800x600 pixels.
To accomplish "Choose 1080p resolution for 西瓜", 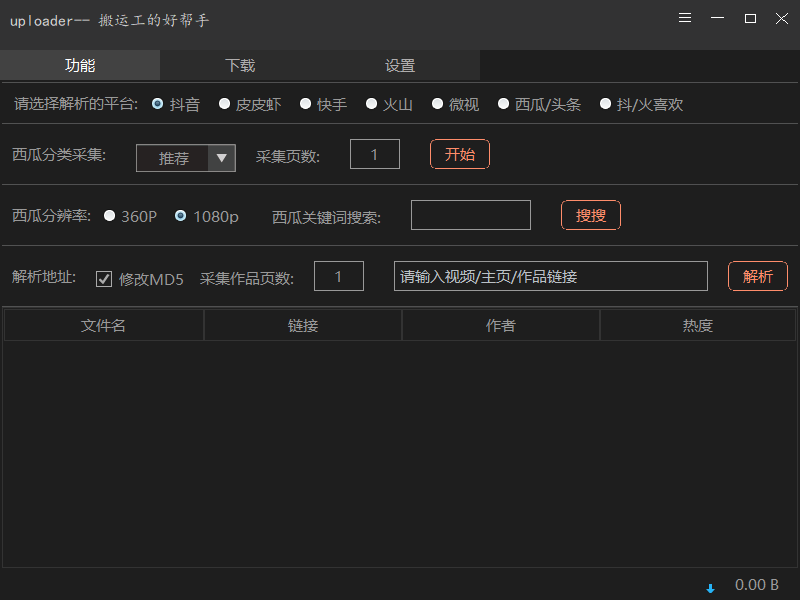I will tap(179, 216).
